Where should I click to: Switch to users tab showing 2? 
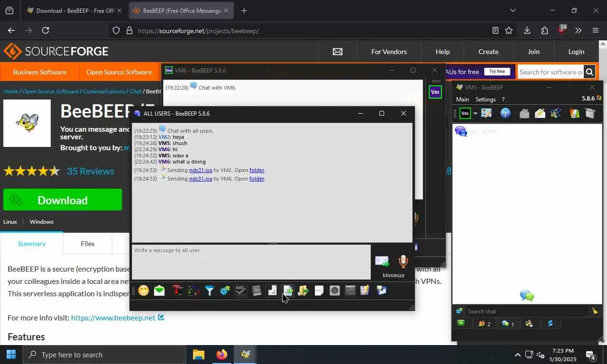click(484, 324)
